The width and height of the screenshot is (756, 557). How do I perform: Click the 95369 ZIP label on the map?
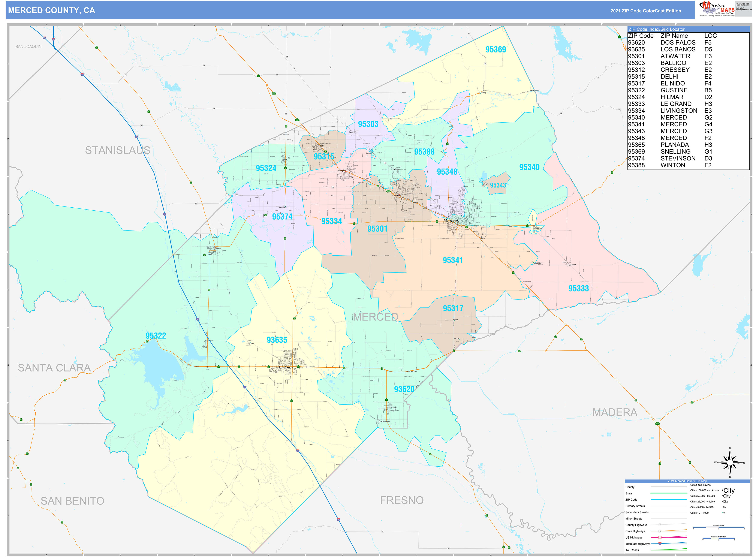point(495,49)
